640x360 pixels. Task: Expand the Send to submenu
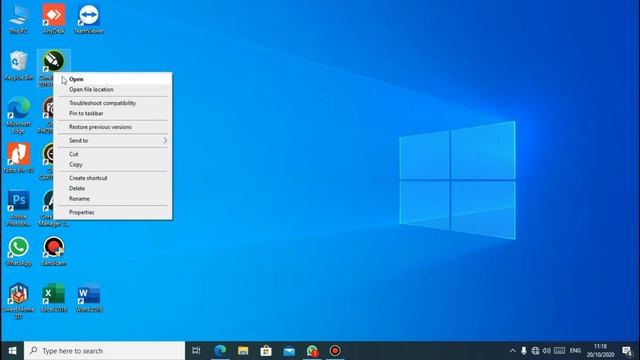[113, 140]
